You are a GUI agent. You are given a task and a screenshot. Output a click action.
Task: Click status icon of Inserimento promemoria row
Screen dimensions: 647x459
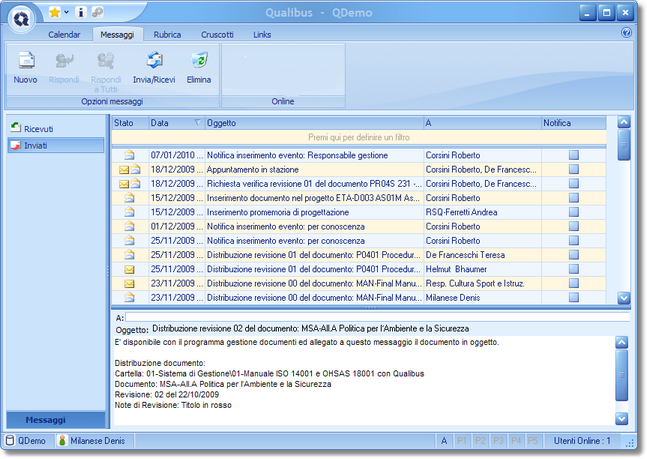[x=130, y=212]
